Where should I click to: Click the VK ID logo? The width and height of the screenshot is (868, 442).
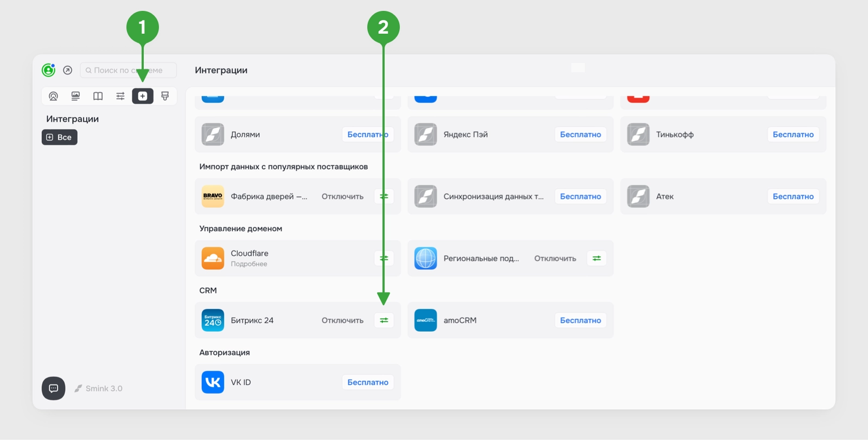(213, 382)
